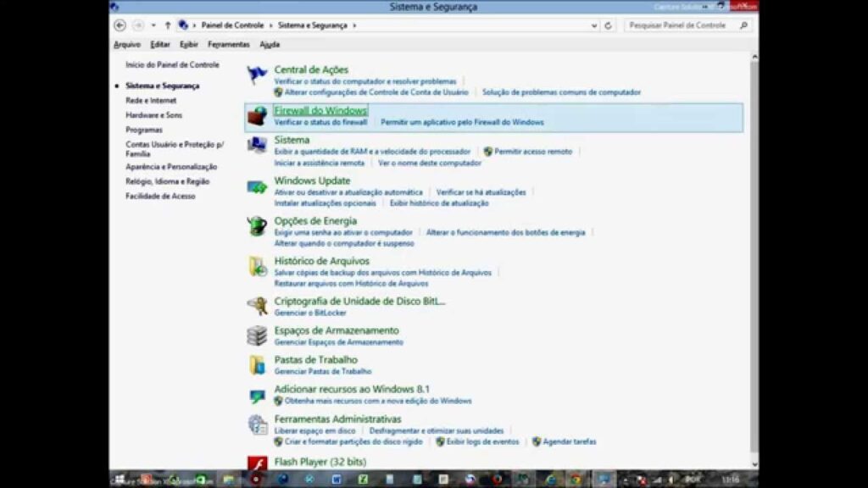Click Ver o nome deste computador
Image resolution: width=868 pixels, height=488 pixels.
pos(430,164)
